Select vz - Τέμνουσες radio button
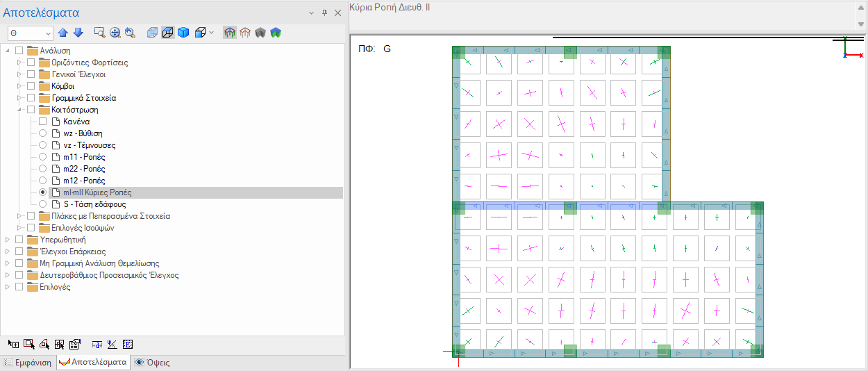868x371 pixels. [43, 145]
